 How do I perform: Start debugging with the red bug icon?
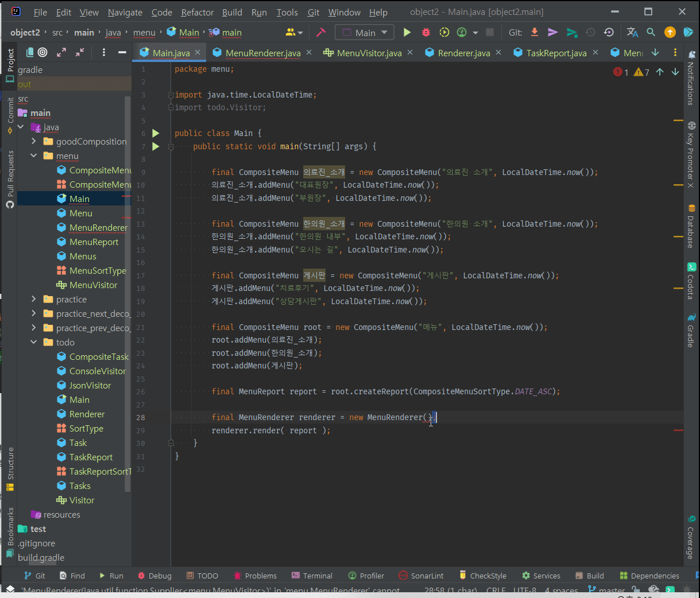point(426,33)
